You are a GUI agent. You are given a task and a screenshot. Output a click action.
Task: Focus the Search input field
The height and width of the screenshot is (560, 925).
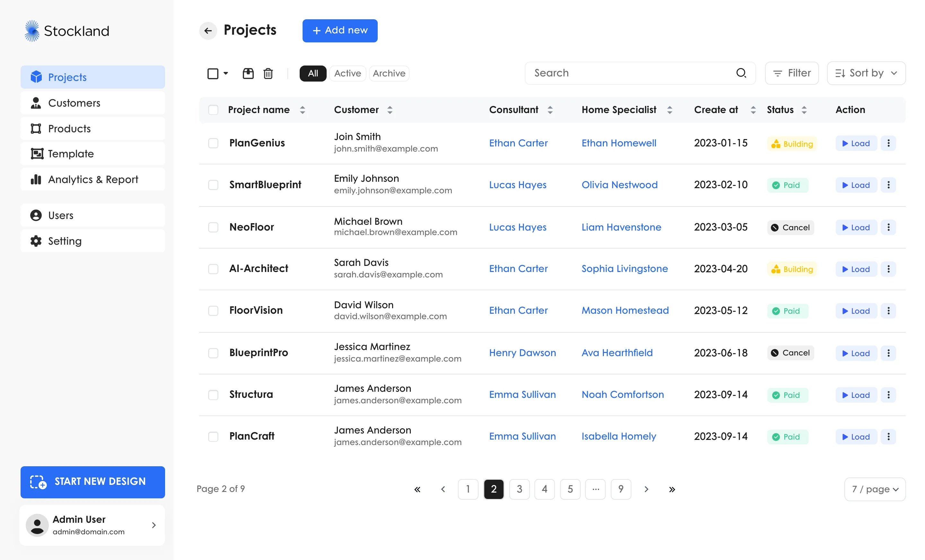point(631,73)
